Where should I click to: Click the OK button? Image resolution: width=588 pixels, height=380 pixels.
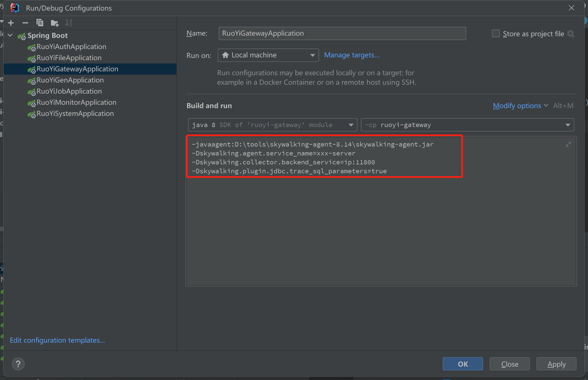pyautogui.click(x=463, y=364)
